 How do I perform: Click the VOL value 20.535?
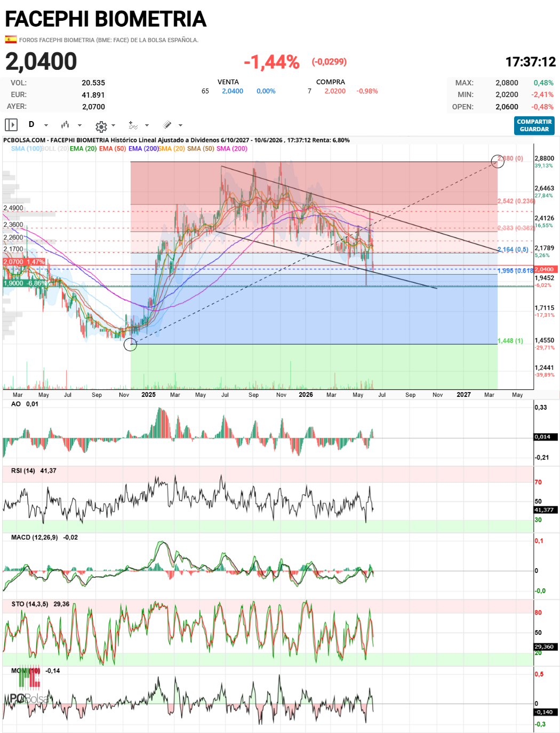pyautogui.click(x=93, y=83)
